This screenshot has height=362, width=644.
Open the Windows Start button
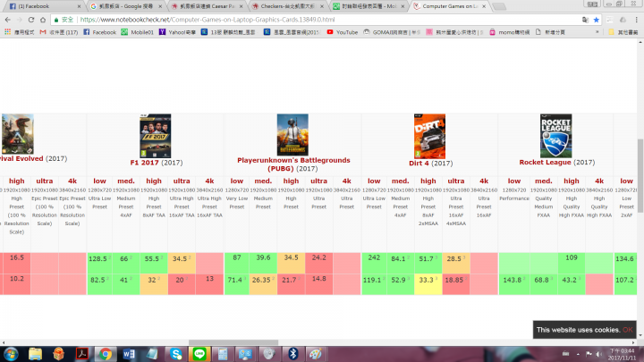(11, 354)
